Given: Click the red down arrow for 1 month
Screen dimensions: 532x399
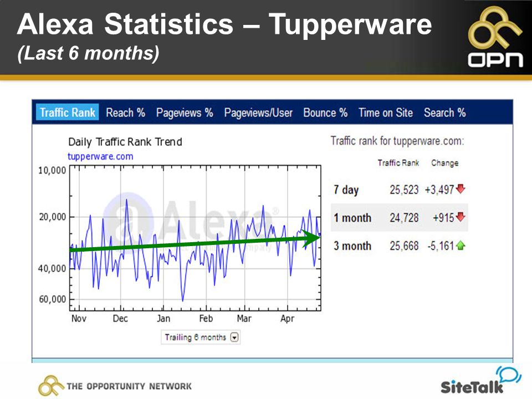Looking at the screenshot, I should 461,217.
